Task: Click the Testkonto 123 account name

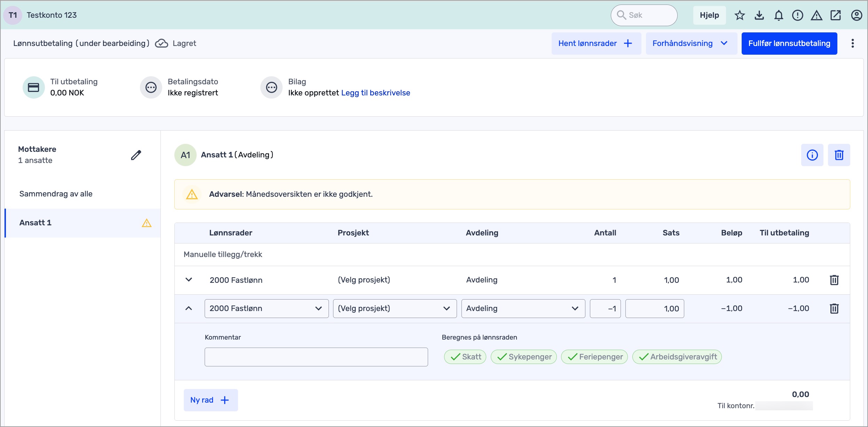Action: (52, 15)
